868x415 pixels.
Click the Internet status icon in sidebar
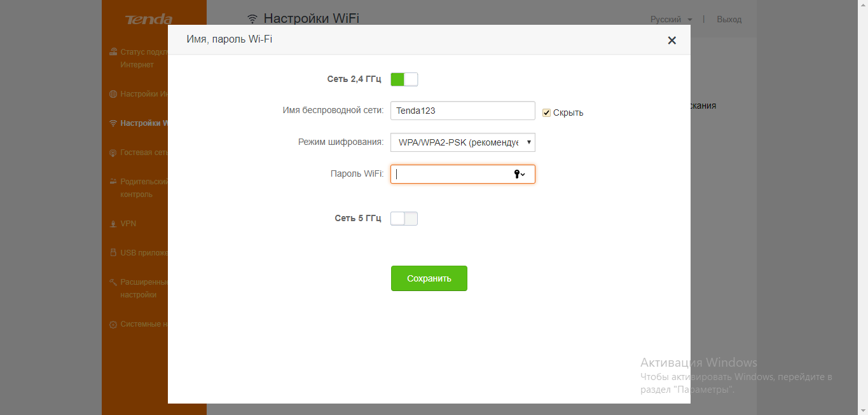pos(113,52)
